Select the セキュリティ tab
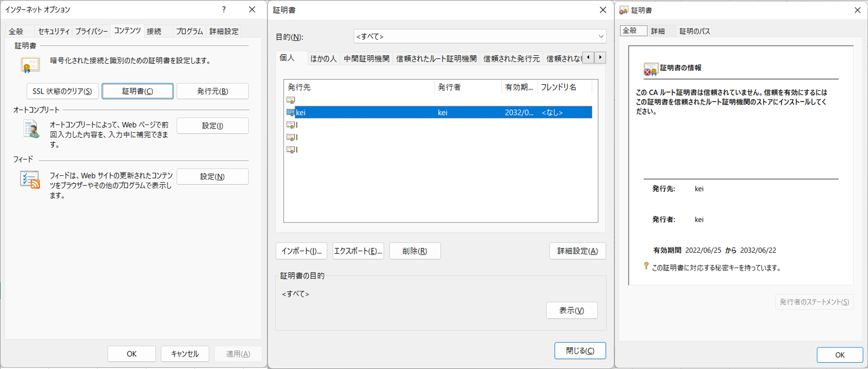This screenshot has height=369, width=868. pos(54,32)
